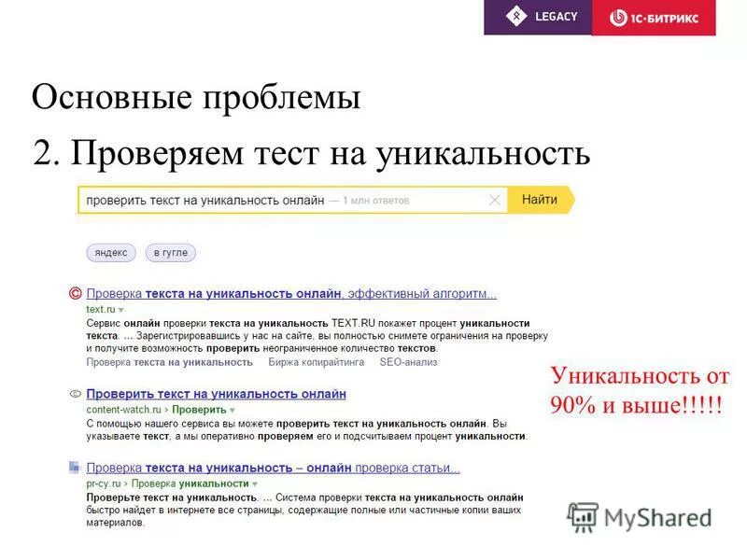The height and width of the screenshot is (560, 747).
Task: Click the heading Проверяем тест на уникальность
Action: [x=312, y=153]
